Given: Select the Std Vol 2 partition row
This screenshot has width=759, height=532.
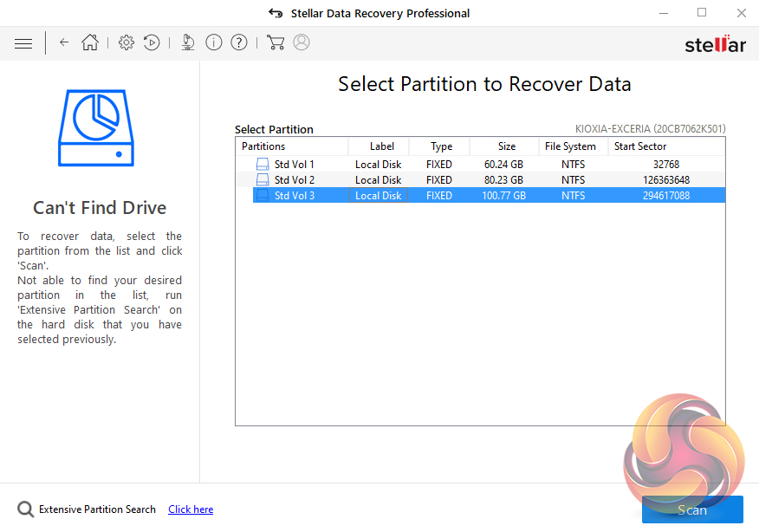Looking at the screenshot, I should tap(294, 180).
